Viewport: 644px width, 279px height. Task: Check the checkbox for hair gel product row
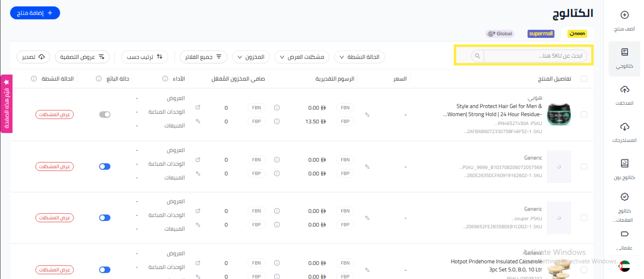point(584,114)
